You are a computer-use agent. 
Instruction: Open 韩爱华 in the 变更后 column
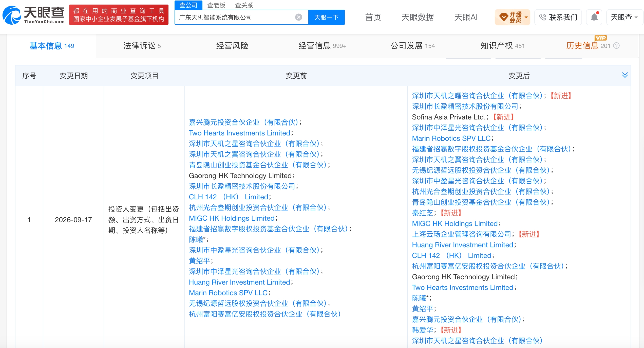click(423, 330)
